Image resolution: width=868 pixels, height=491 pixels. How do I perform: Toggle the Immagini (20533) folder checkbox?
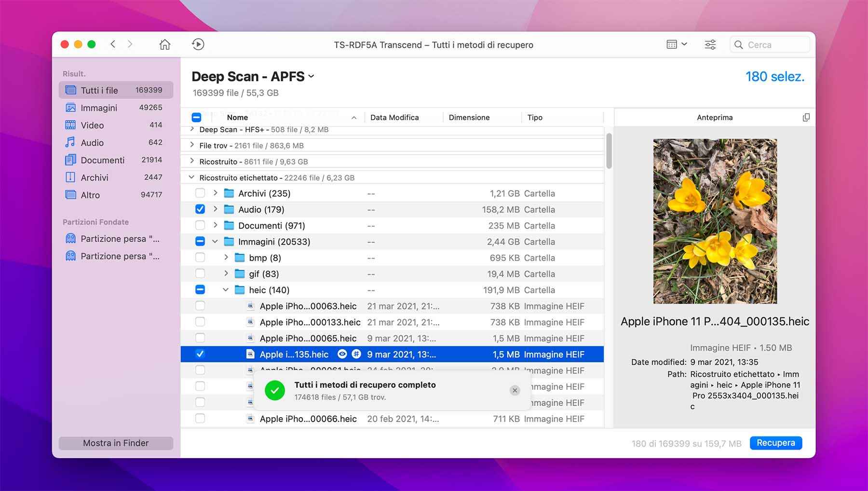coord(200,242)
